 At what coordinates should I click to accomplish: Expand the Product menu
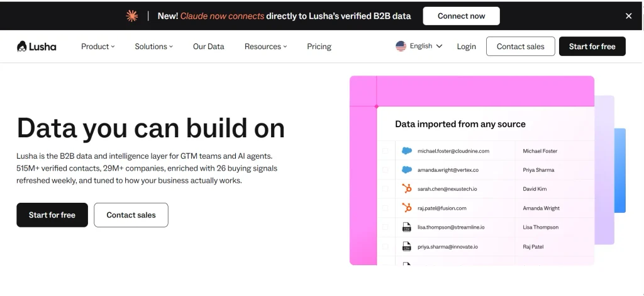click(97, 47)
